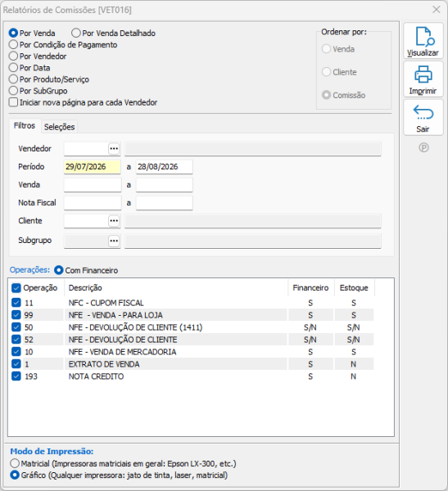Select Por Venda Detalhado radio button
Viewport: 448px width, 491px height.
pos(76,33)
